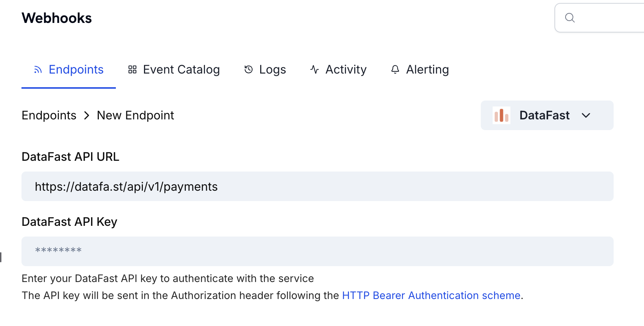Screen dimensions: 644x326
Task: Click the DataFast API URL label
Action: pos(70,157)
